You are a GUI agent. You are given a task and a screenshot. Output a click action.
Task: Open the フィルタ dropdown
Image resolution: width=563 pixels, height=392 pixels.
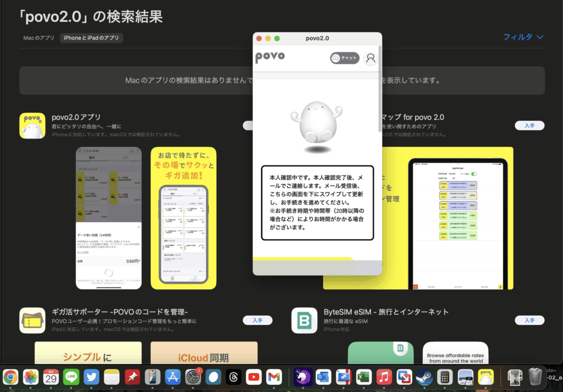pos(523,37)
